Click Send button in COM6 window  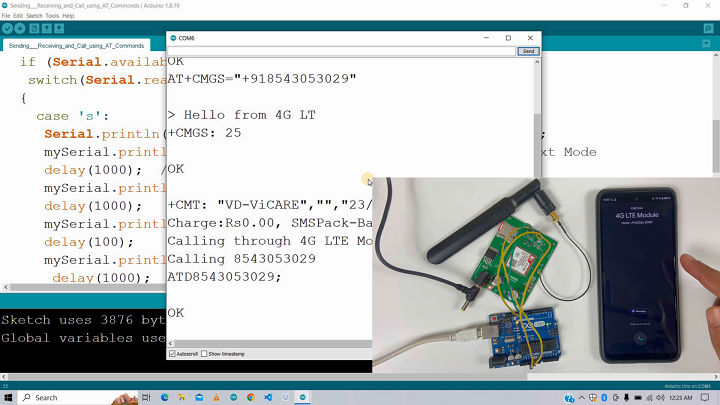pyautogui.click(x=528, y=51)
